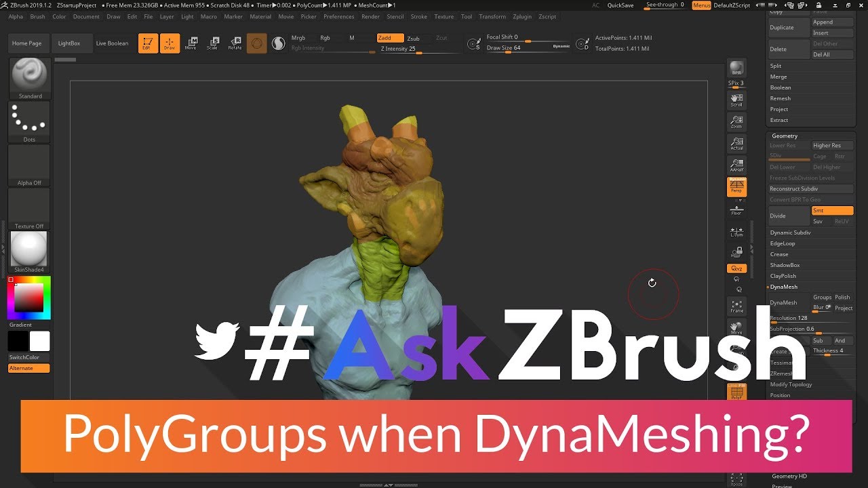The width and height of the screenshot is (868, 488).
Task: Click the AAHalf icon
Action: (736, 165)
